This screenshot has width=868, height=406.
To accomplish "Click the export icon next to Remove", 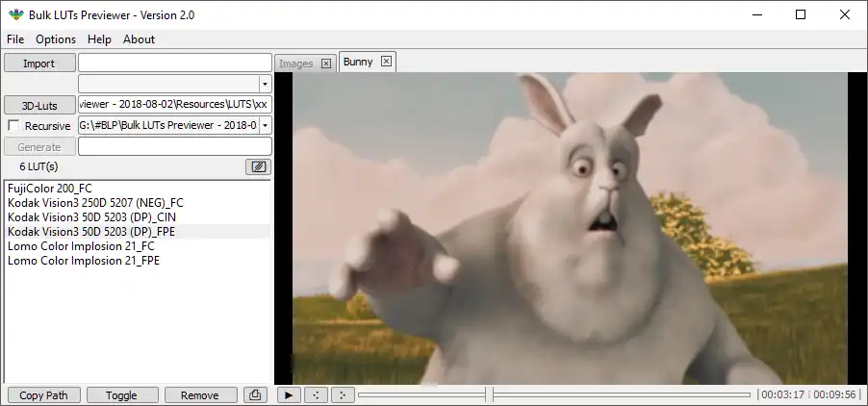I will tap(255, 395).
